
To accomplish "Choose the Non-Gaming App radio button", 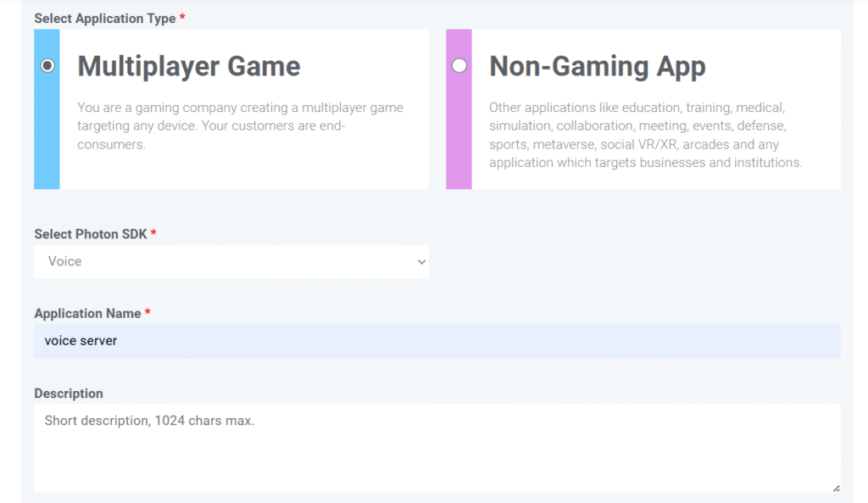I will pos(459,65).
